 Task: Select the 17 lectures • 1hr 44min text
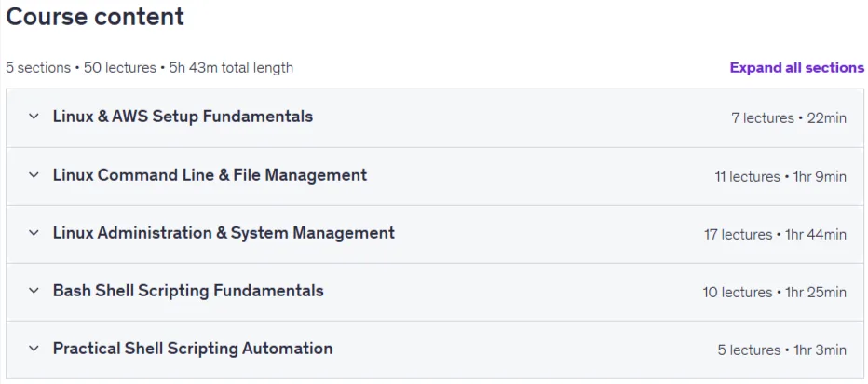(775, 234)
